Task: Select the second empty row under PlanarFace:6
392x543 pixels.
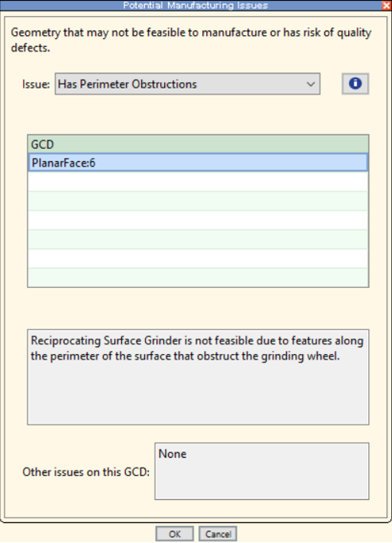Action: point(198,201)
